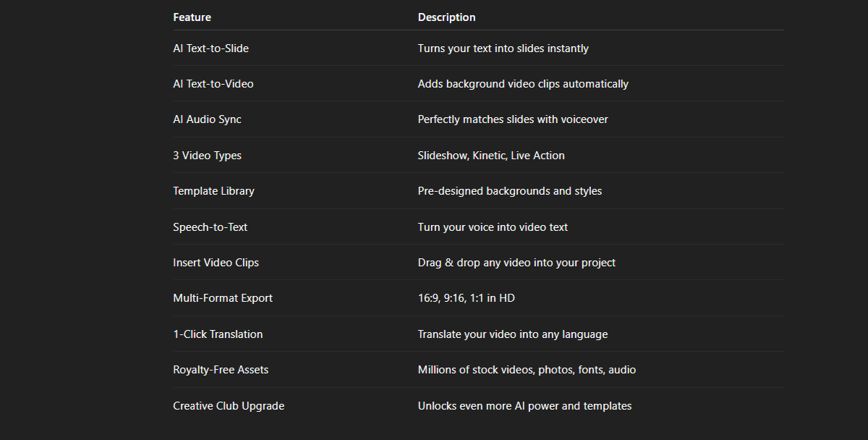Select the AI Text-to-Video feature cell

pyautogui.click(x=213, y=84)
